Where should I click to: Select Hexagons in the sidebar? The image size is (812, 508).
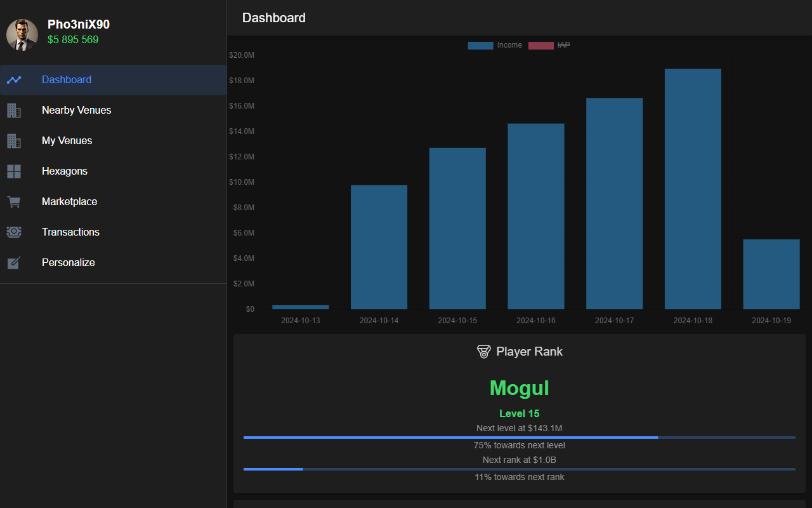[113, 171]
